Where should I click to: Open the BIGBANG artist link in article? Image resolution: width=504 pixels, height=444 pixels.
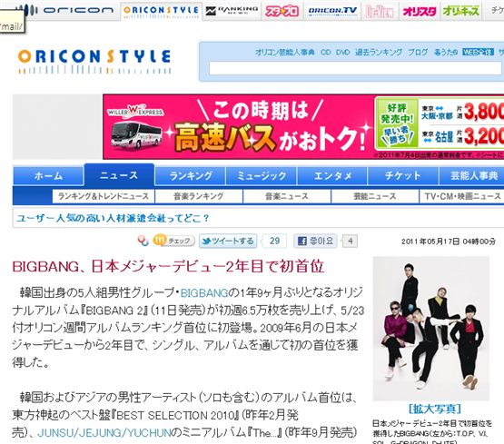pyautogui.click(x=204, y=293)
